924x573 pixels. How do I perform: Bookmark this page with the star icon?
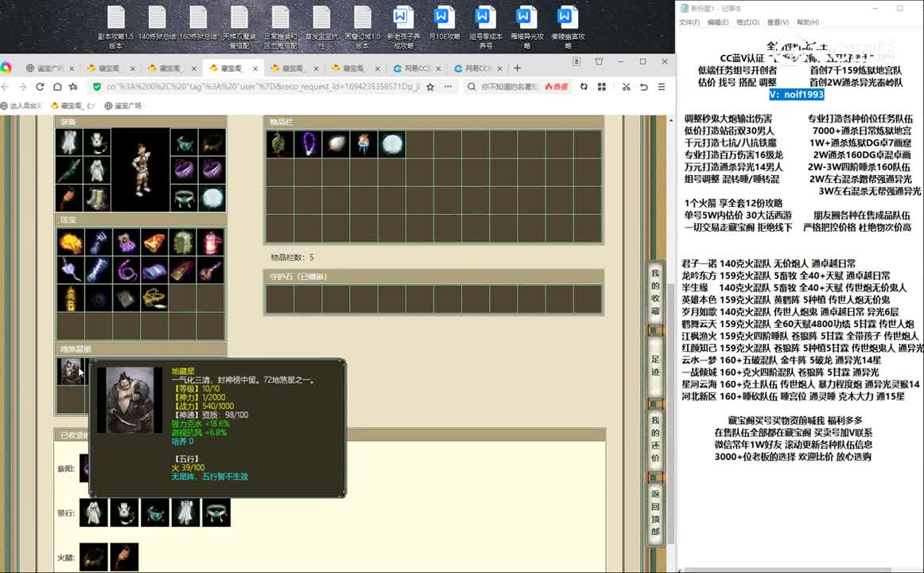[x=430, y=87]
